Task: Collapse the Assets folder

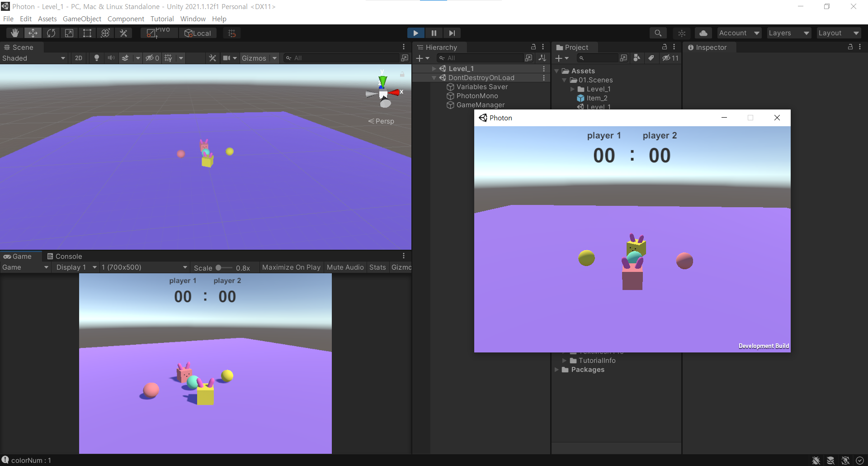Action: coord(557,71)
